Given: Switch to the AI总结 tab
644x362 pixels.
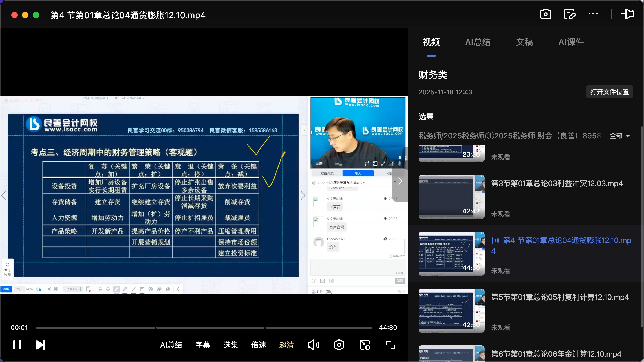Looking at the screenshot, I should tap(478, 42).
